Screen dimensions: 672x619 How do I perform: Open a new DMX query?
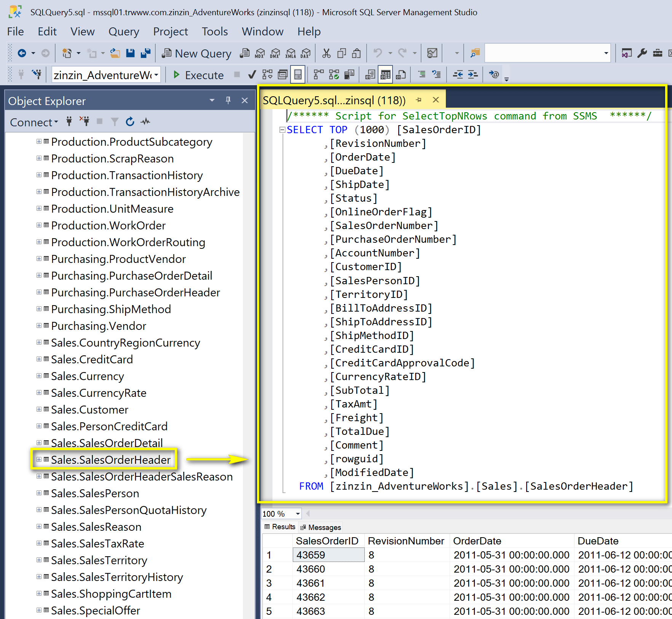pyautogui.click(x=275, y=53)
